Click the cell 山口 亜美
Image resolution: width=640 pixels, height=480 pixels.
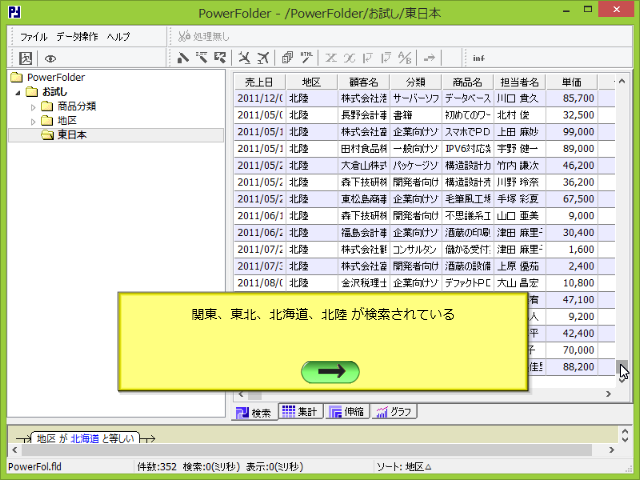click(520, 216)
